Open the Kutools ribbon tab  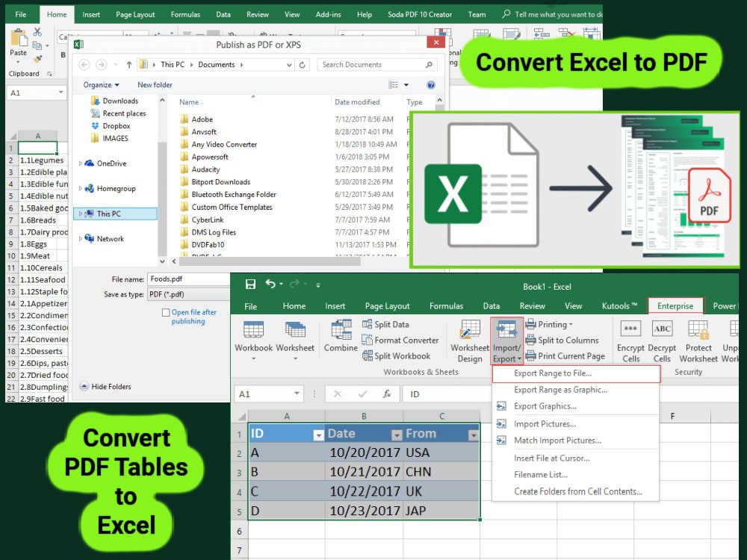coord(619,305)
